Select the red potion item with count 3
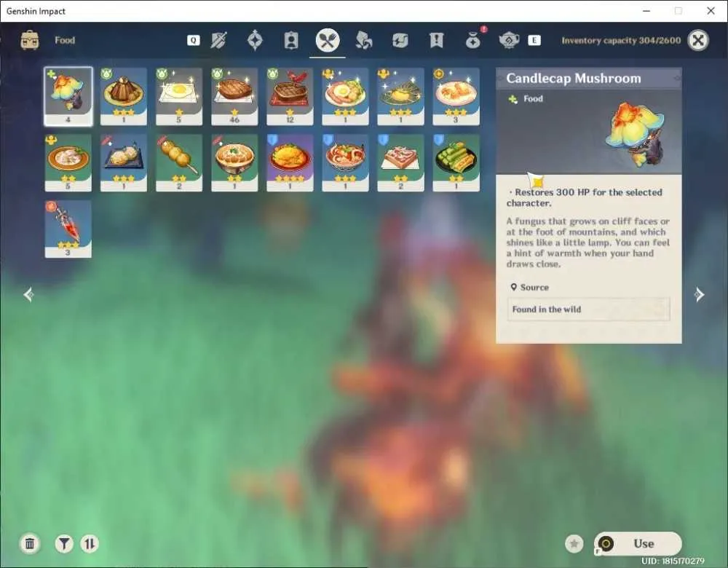The height and width of the screenshot is (568, 728). 68,229
